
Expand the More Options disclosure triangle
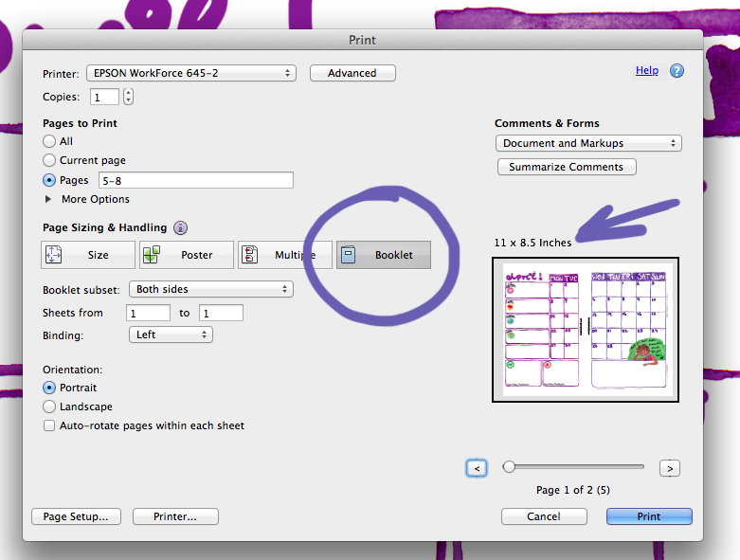tap(48, 199)
